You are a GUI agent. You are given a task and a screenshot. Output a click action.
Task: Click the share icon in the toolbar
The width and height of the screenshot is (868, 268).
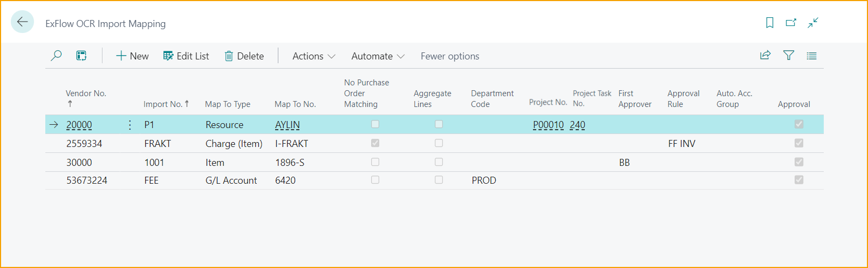point(765,56)
